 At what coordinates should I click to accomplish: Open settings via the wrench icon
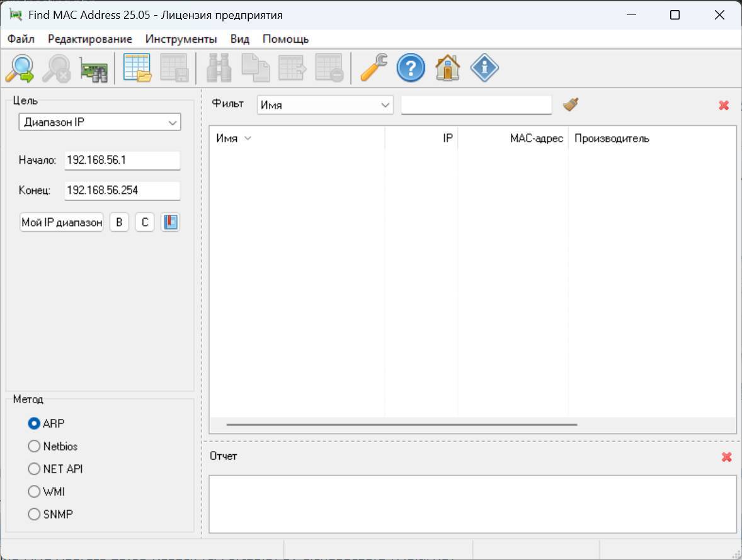[374, 68]
